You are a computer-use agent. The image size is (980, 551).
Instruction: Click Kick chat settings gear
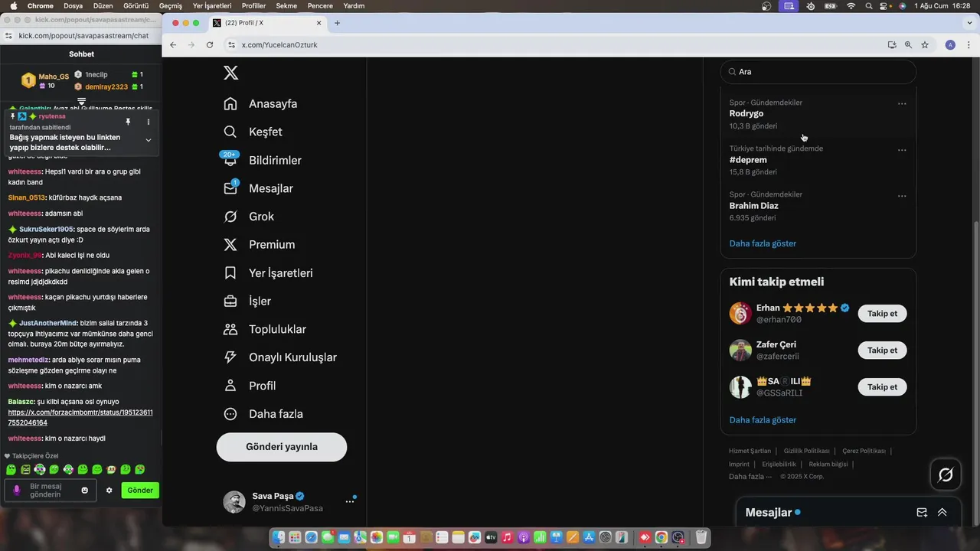coord(109,491)
